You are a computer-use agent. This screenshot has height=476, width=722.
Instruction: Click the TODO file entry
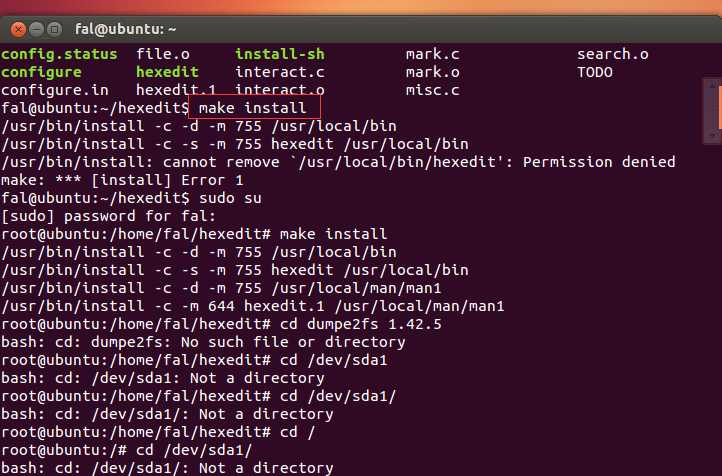[595, 72]
